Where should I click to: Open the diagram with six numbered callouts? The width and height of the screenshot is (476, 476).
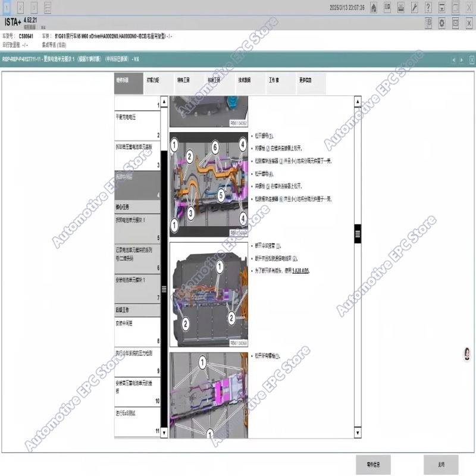209,184
